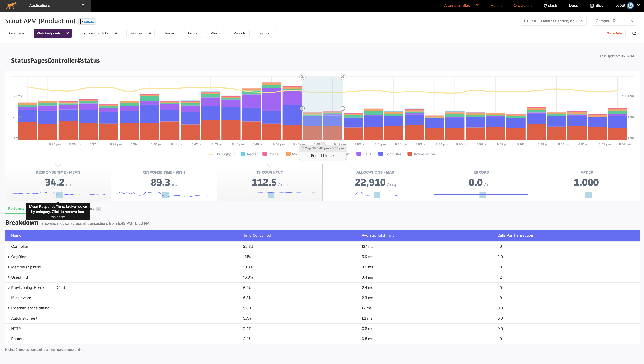Viewport: 644px width, 364px height.
Task: Sort by the Time Consumed column header
Action: [x=257, y=235]
